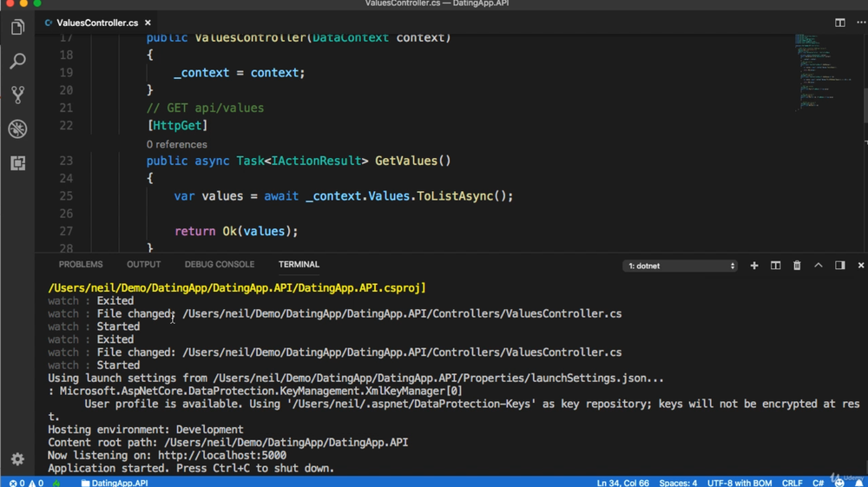The width and height of the screenshot is (868, 487).
Task: Click 'return Ok(values);' on line 27
Action: (x=236, y=231)
